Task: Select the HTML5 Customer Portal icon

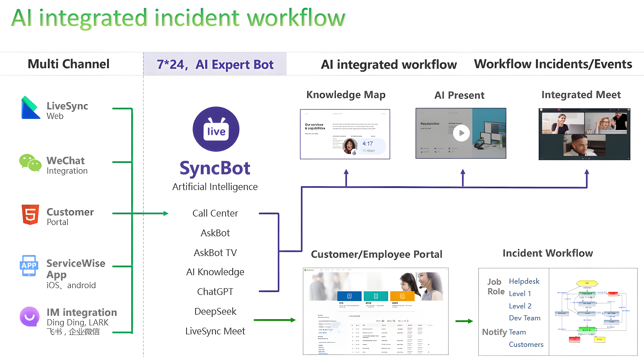Action: coord(30,215)
